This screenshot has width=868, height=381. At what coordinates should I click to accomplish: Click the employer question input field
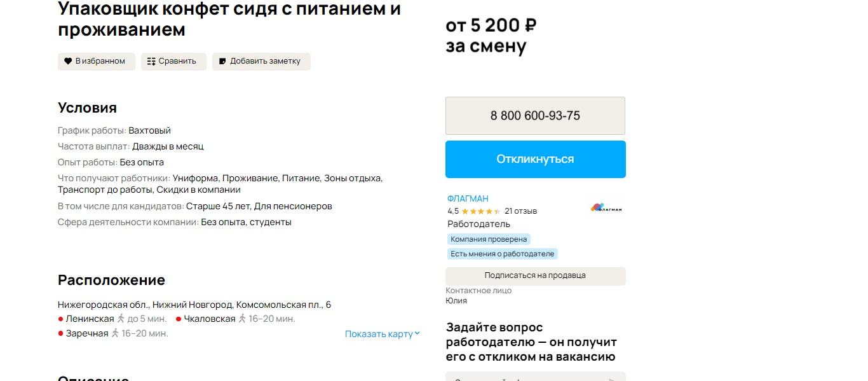[x=527, y=377]
